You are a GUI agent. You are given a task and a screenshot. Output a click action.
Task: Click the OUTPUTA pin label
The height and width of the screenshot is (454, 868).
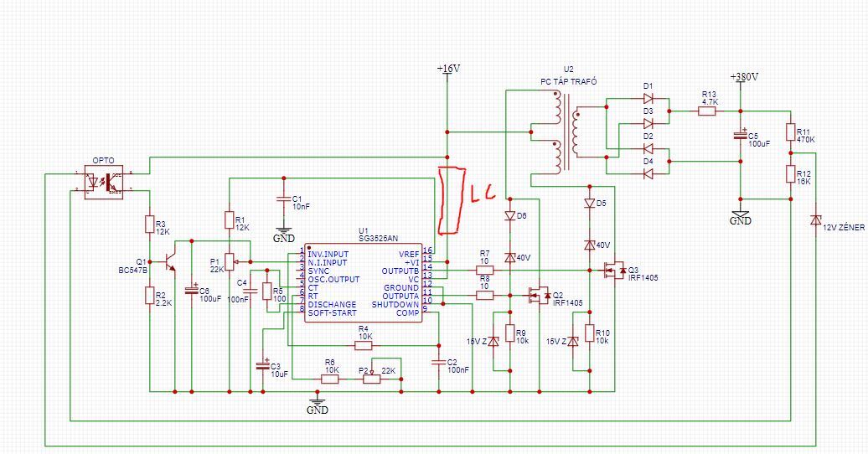point(400,297)
